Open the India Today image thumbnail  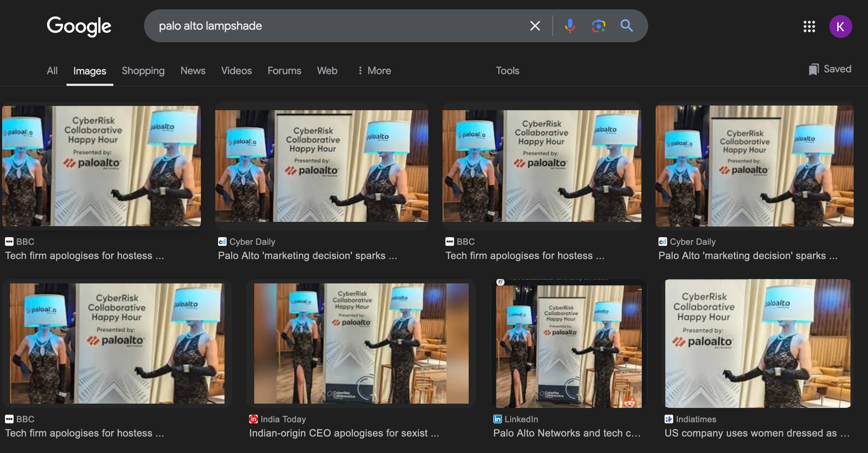pos(361,344)
